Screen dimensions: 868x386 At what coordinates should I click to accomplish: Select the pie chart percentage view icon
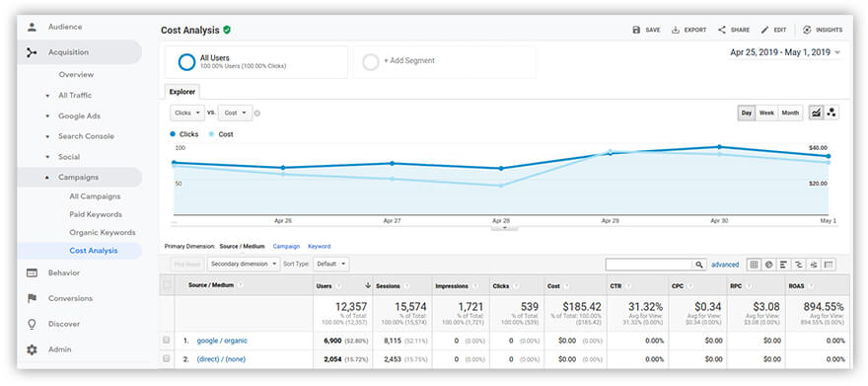point(769,265)
